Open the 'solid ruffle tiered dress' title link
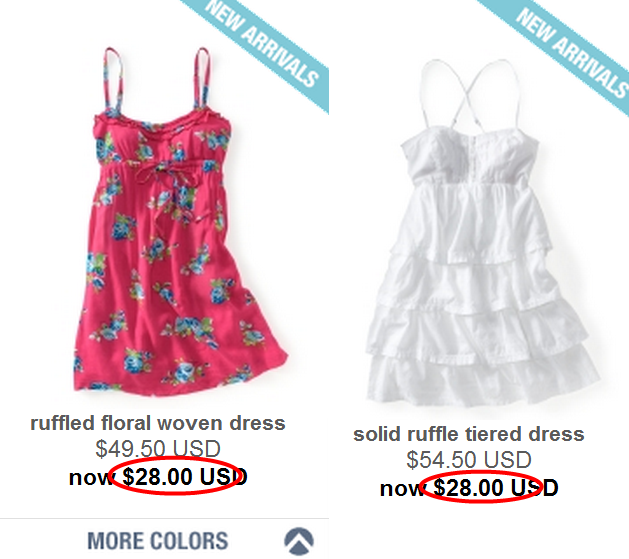The height and width of the screenshot is (559, 629). coord(469,434)
